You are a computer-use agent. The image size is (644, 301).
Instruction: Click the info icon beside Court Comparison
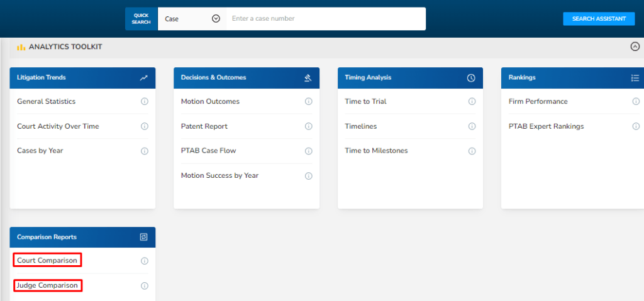(x=145, y=261)
